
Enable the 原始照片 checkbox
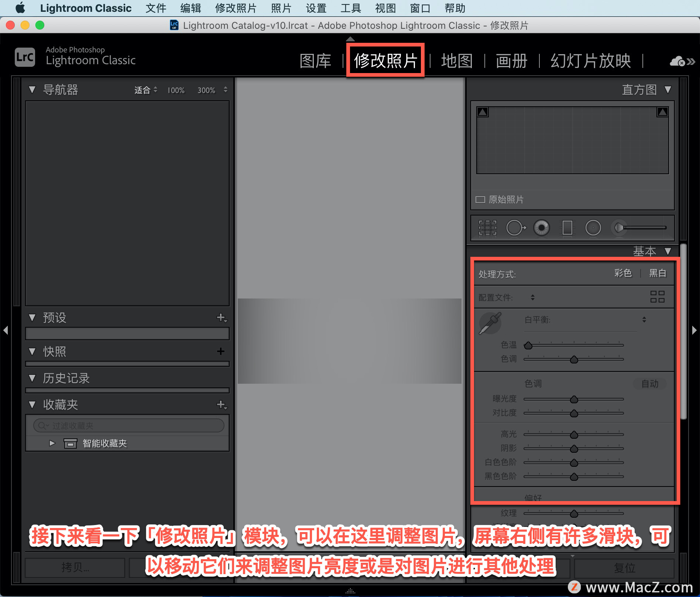(x=480, y=200)
